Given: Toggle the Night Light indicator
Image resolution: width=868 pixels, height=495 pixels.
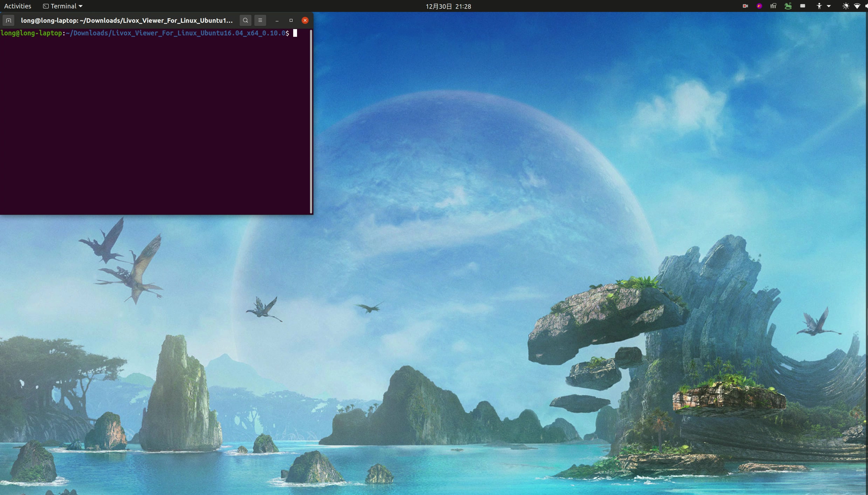Looking at the screenshot, I should click(x=846, y=6).
